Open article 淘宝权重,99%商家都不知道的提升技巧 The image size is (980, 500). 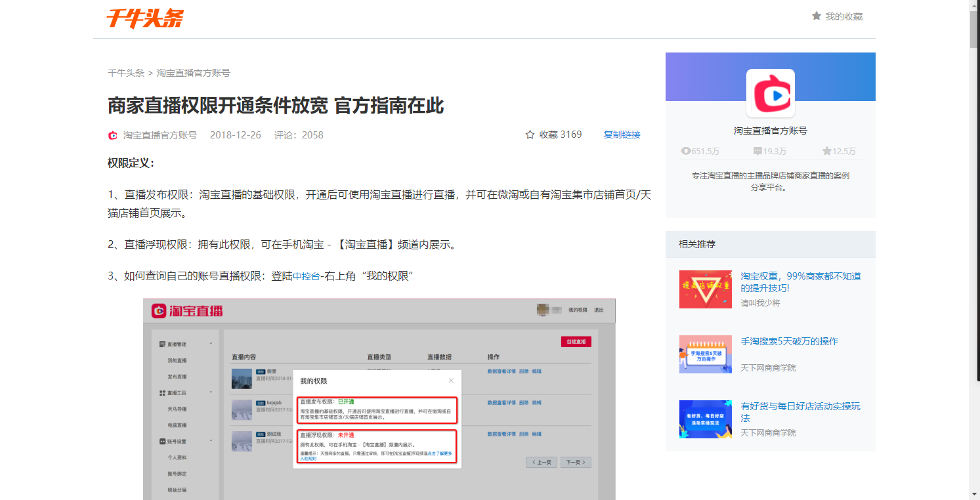[801, 282]
